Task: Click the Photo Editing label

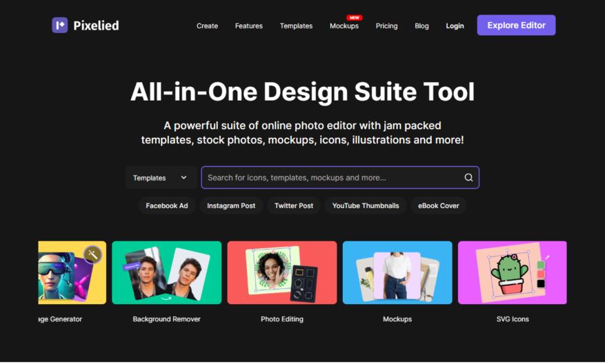Action: pyautogui.click(x=282, y=319)
